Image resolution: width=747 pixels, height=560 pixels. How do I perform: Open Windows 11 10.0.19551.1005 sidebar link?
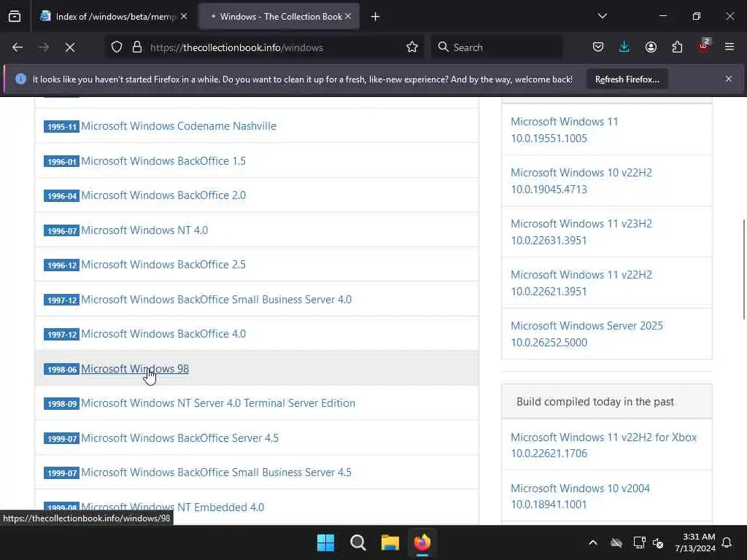(564, 130)
